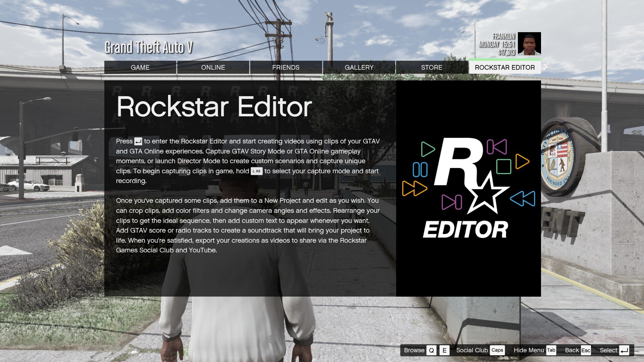Screen dimensions: 644x362
Task: Click the Caps Social Club key icon
Action: 497,350
